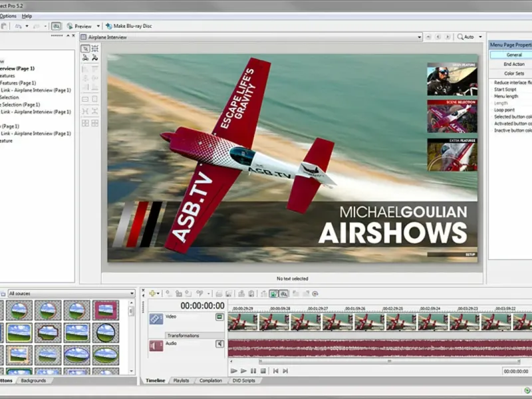The height and width of the screenshot is (399, 532).
Task: Toggle the magnifier button in the timeline toolbar
Action: tap(284, 293)
